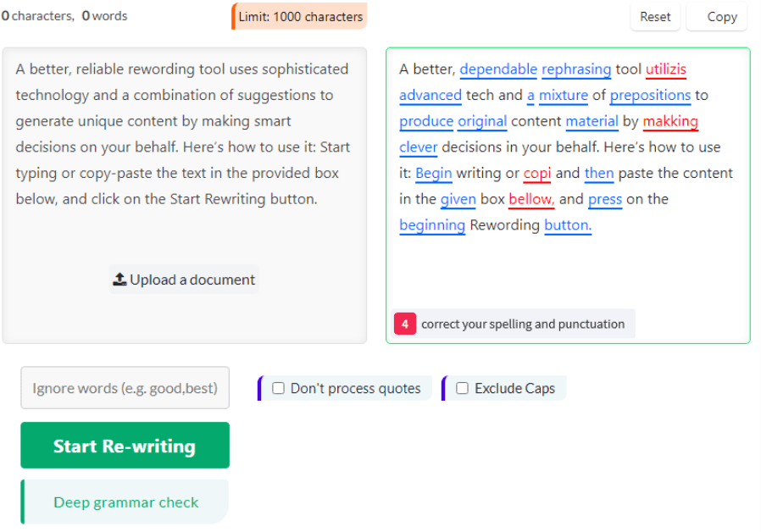The image size is (761, 532).
Task: Click into the Ignore words input field
Action: tap(125, 388)
